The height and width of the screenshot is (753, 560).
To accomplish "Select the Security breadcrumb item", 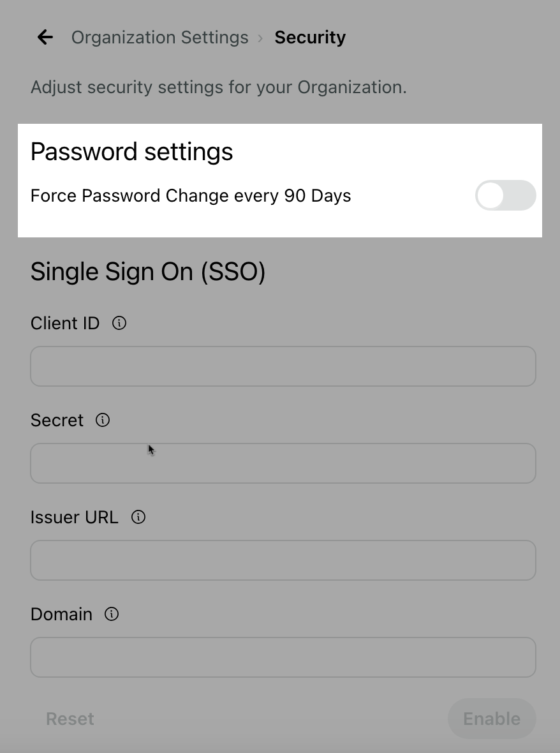I will [310, 38].
